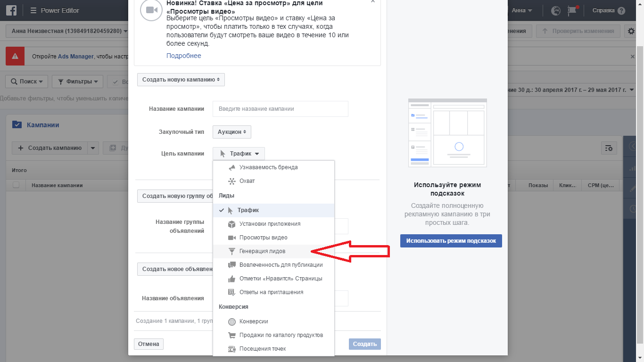Open the 'Создать новую кампанию' dropdown
The height and width of the screenshot is (362, 644).
(181, 80)
